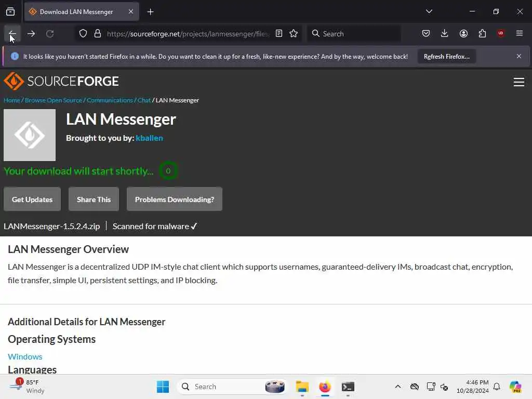Follow the Communications breadcrumb link
The height and width of the screenshot is (399, 532).
110,100
